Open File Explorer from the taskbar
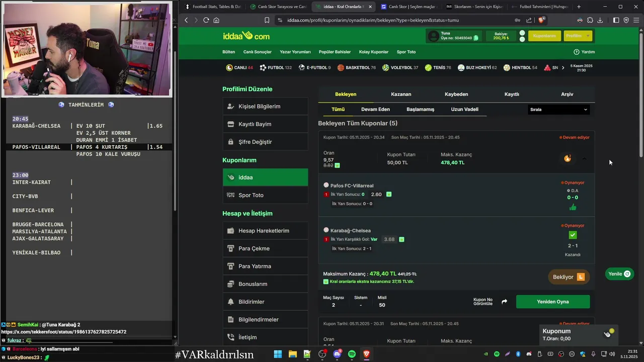The height and width of the screenshot is (362, 644). click(292, 354)
